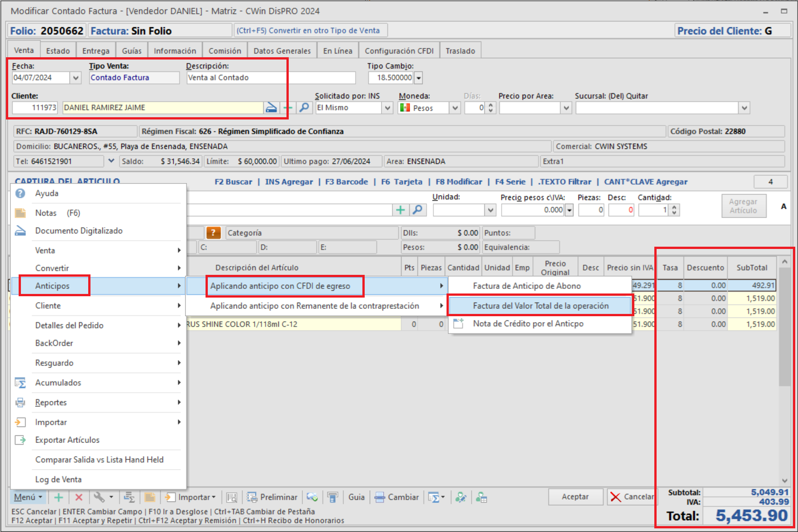798x532 pixels.
Task: Click the barcode search icon in bottom toolbar
Action: click(x=232, y=497)
